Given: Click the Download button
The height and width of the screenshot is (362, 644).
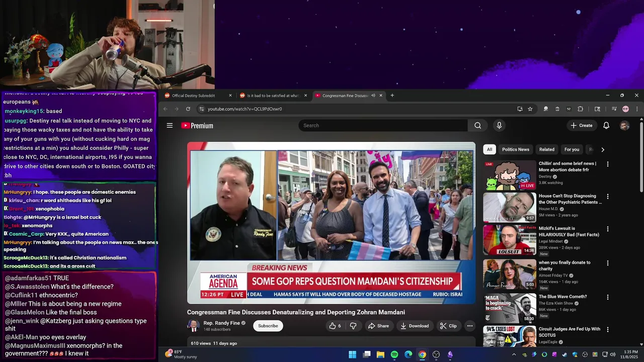Looking at the screenshot, I should pos(415,326).
